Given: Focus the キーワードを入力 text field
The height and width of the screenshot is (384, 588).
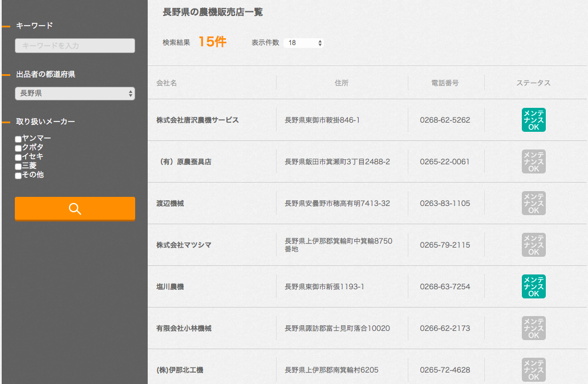Looking at the screenshot, I should click(x=75, y=46).
